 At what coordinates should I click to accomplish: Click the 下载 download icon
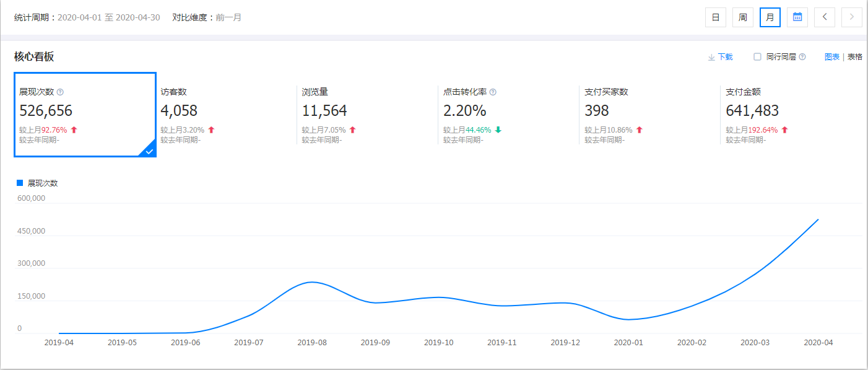point(711,57)
